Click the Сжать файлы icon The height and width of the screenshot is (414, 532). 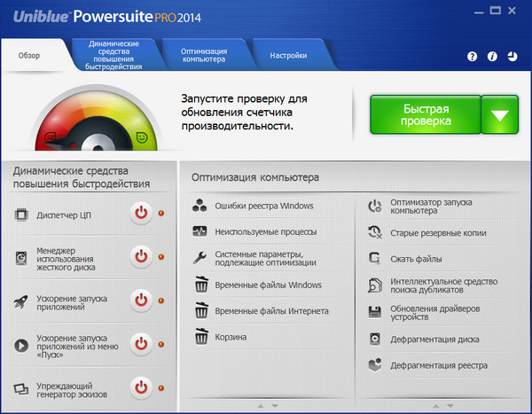[x=374, y=259]
